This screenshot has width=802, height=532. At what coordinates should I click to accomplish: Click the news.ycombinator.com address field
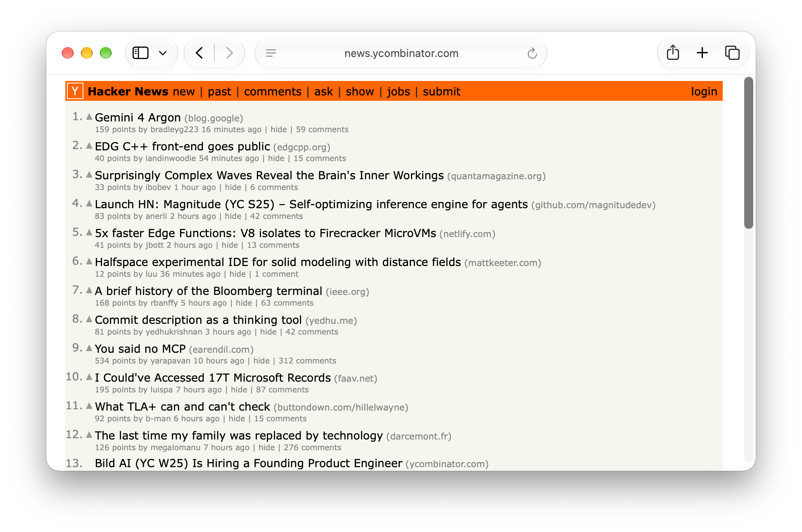(x=401, y=53)
